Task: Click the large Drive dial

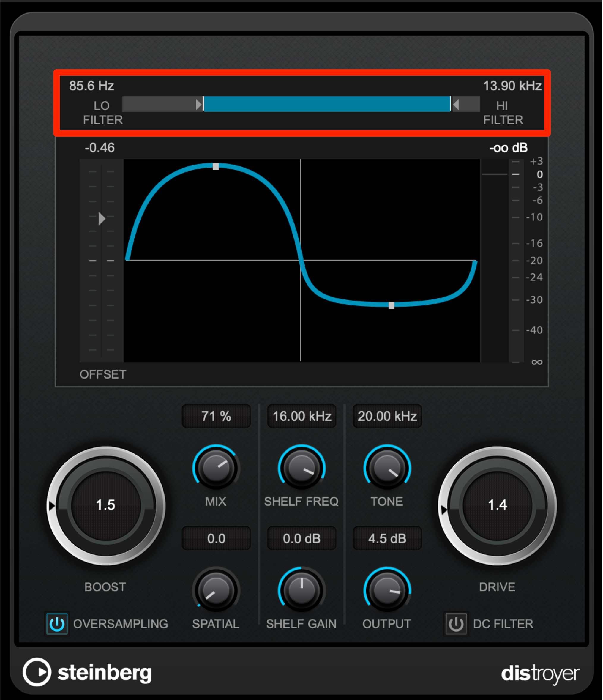Action: pyautogui.click(x=497, y=506)
